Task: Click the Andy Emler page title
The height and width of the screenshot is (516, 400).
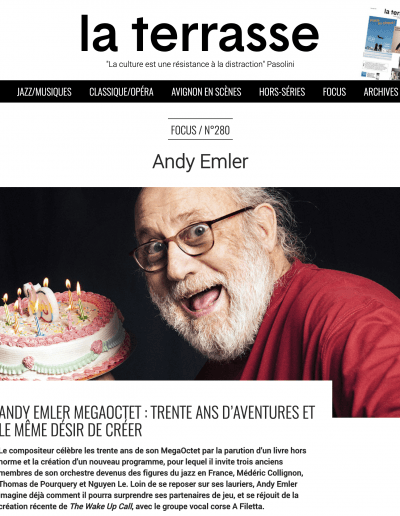Action: tap(200, 162)
